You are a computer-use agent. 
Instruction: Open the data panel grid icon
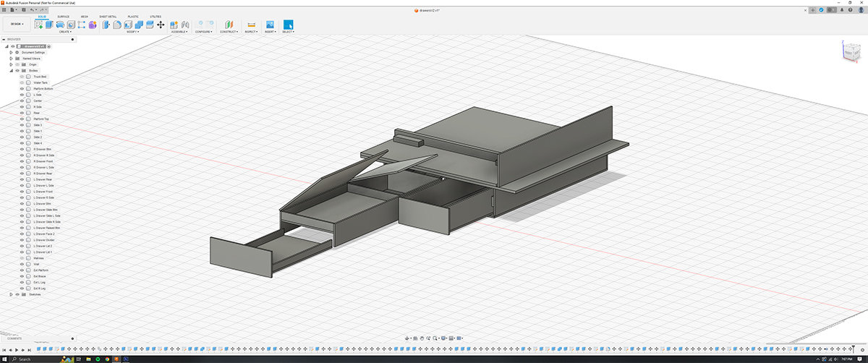click(5, 10)
